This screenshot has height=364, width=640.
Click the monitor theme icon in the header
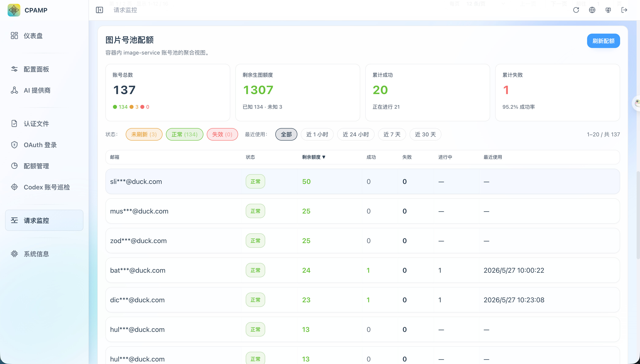click(x=608, y=10)
